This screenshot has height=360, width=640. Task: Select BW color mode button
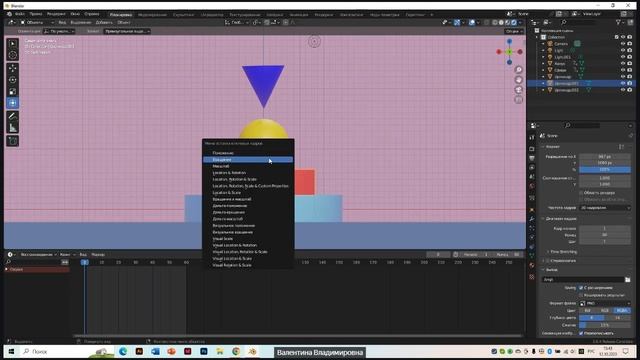point(587,311)
